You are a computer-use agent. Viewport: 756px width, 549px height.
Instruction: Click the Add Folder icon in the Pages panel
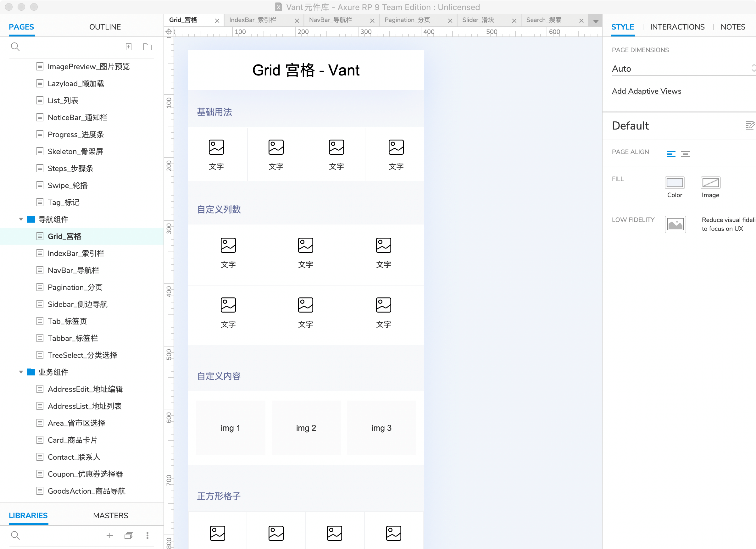pos(147,47)
